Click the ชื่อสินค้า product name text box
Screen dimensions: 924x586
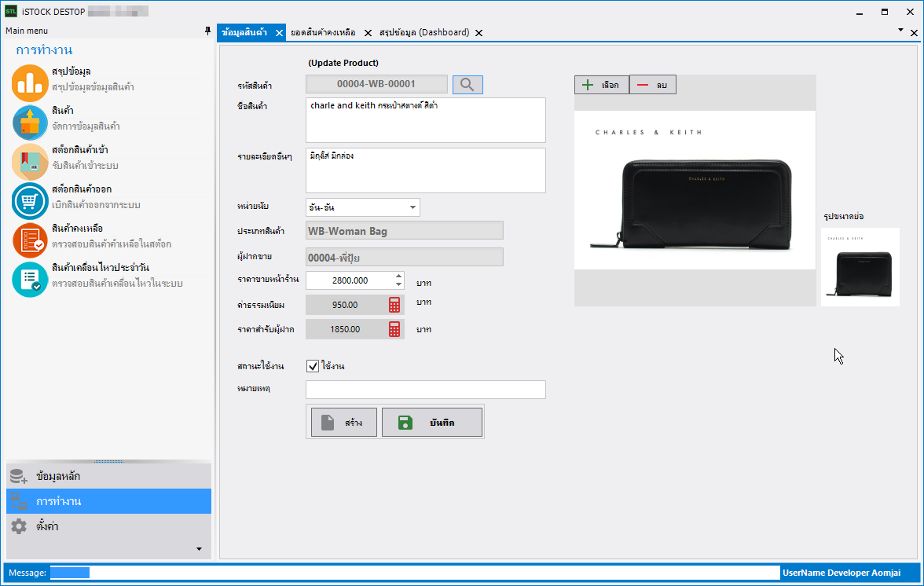click(x=426, y=120)
